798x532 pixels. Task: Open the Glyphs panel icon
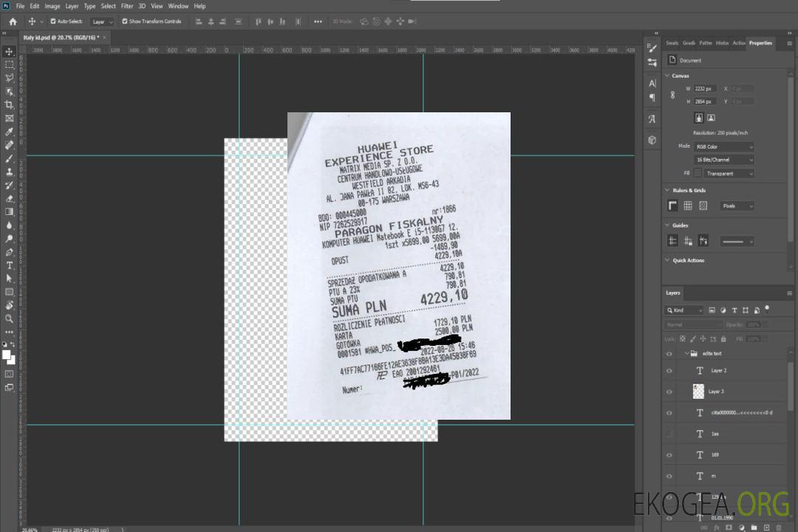pyautogui.click(x=652, y=119)
